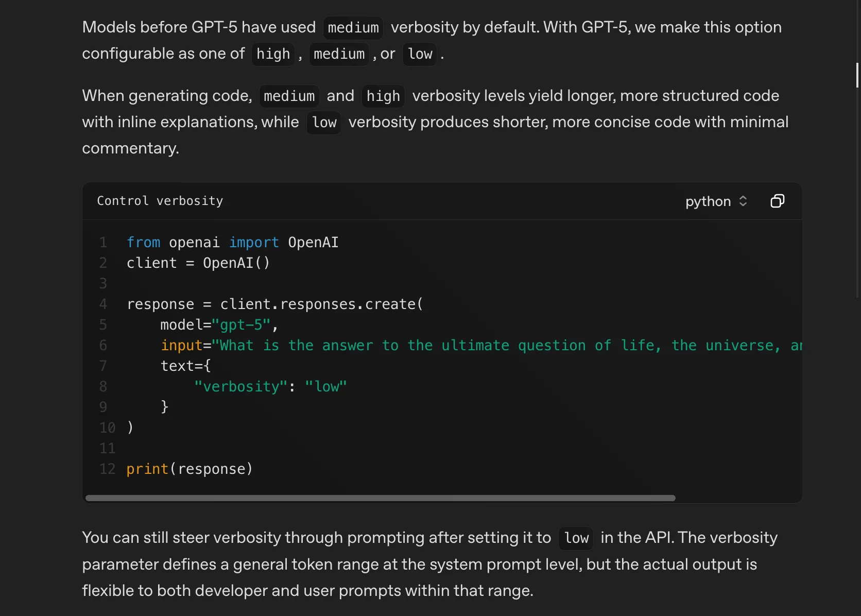This screenshot has width=861, height=616.
Task: Open the python language selector dropdown
Action: pos(715,201)
